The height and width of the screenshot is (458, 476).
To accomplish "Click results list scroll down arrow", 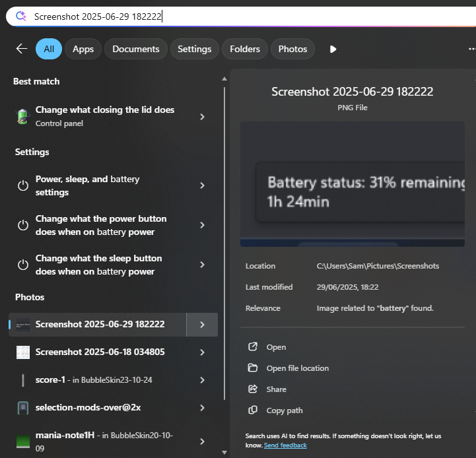I will click(x=224, y=452).
